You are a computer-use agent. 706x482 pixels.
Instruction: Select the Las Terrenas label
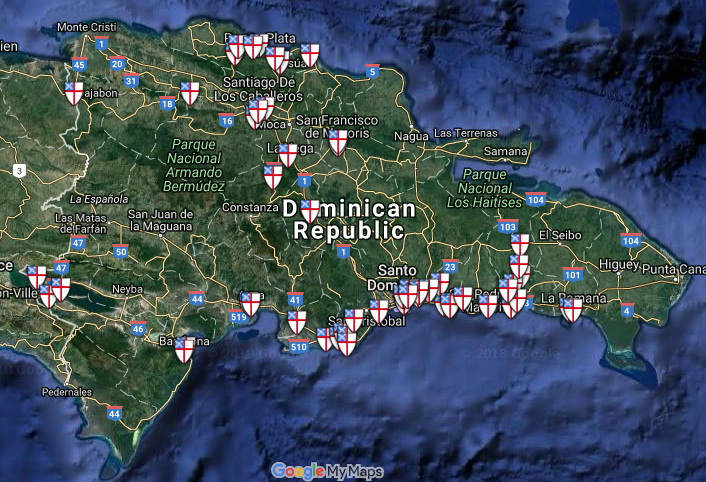click(466, 133)
